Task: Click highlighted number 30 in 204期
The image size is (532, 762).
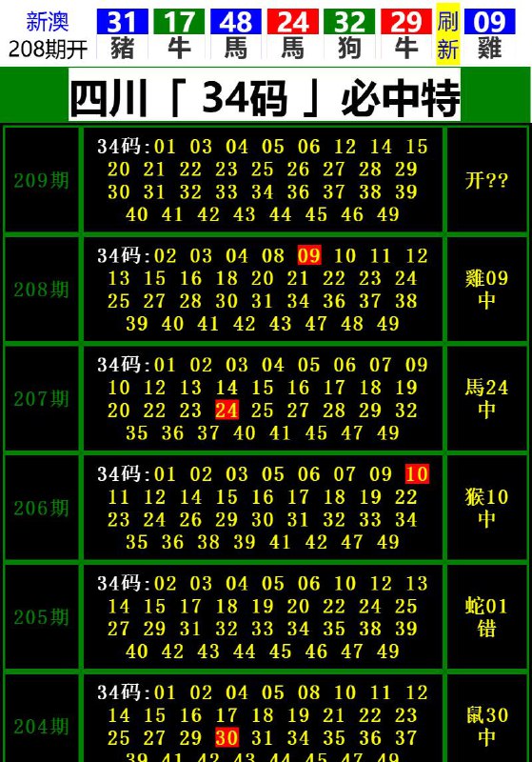Action: pyautogui.click(x=227, y=737)
